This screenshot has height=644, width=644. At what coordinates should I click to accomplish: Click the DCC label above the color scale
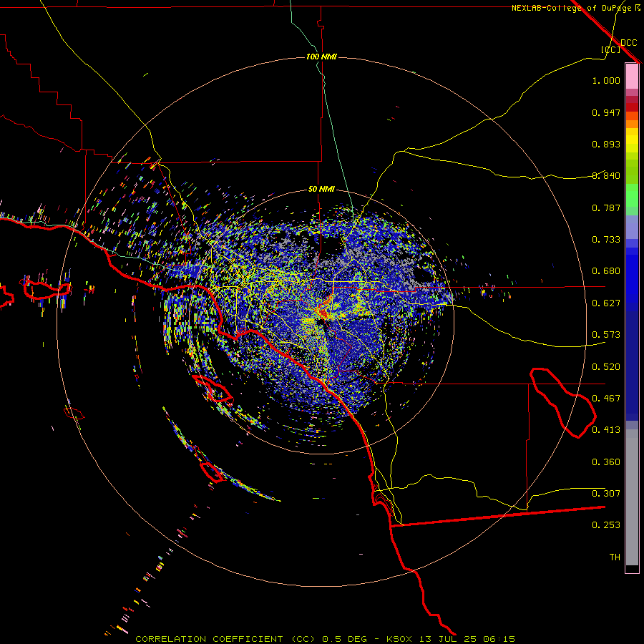[628, 43]
